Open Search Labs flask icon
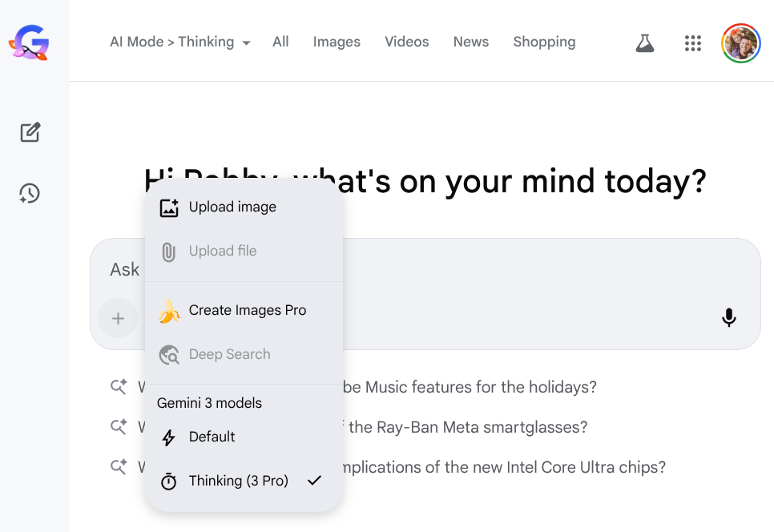This screenshot has width=774, height=532. tap(645, 43)
